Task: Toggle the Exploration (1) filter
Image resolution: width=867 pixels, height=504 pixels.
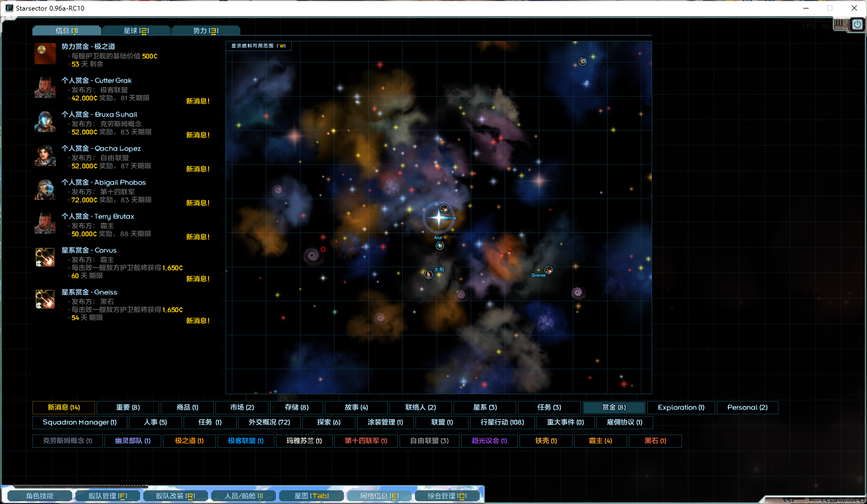Action: 681,407
